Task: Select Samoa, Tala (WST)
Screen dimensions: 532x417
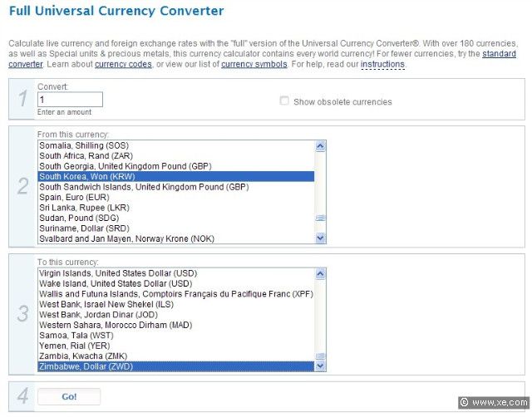Action: pos(175,336)
